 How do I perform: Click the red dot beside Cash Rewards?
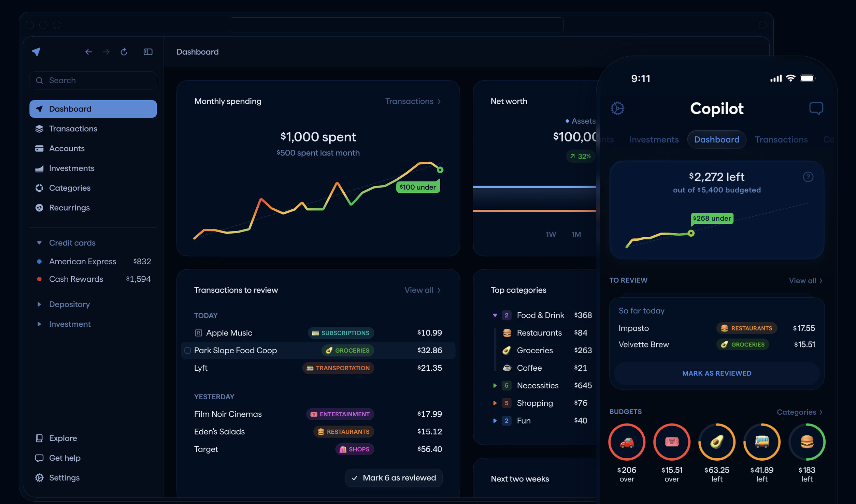[39, 279]
